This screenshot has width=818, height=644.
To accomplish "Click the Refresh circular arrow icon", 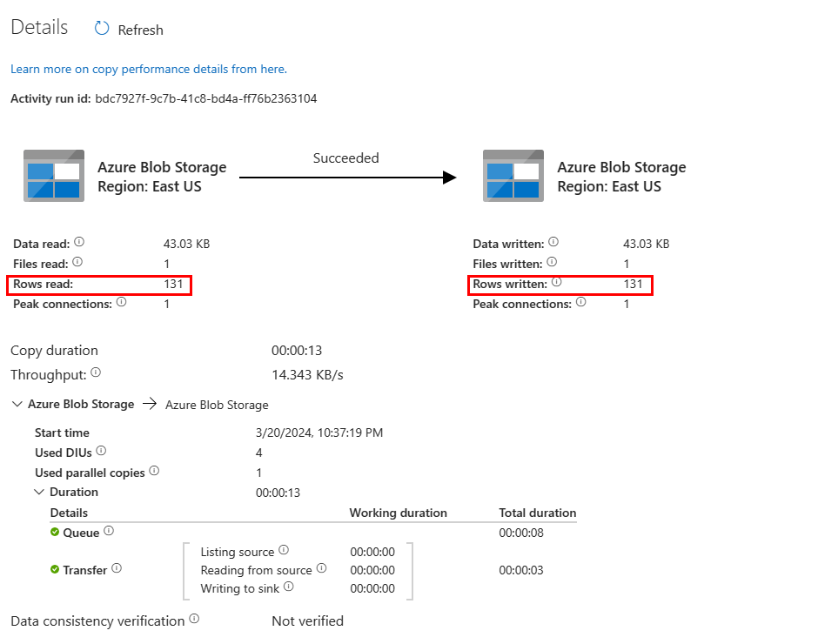I will (102, 28).
